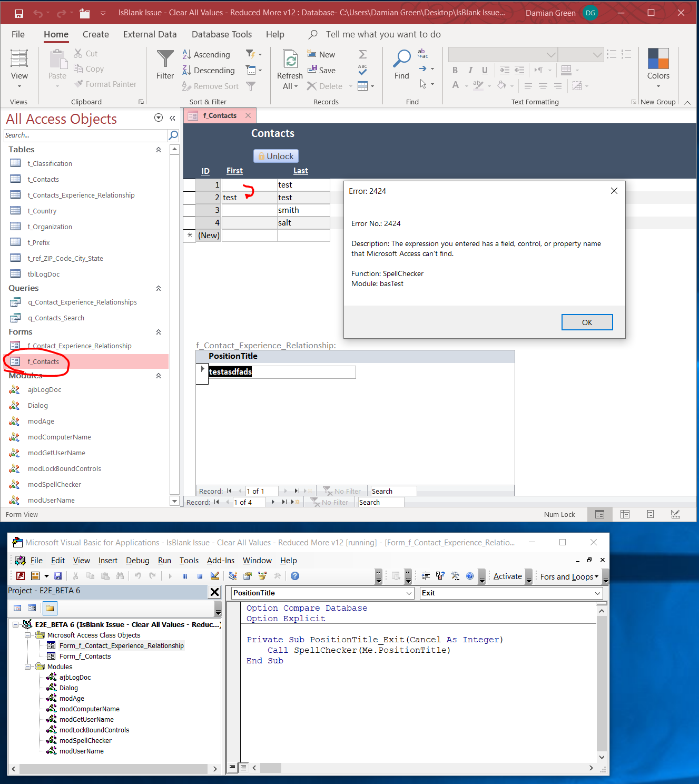The width and height of the screenshot is (699, 784).
Task: Open Insert menu in VBA editor
Action: tap(108, 561)
